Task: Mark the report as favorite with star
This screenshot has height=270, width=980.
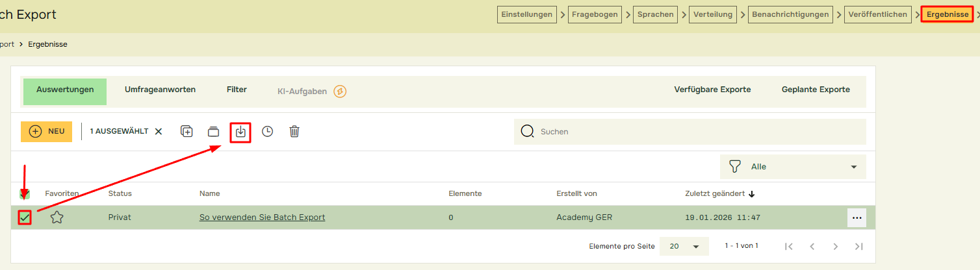Action: [57, 217]
